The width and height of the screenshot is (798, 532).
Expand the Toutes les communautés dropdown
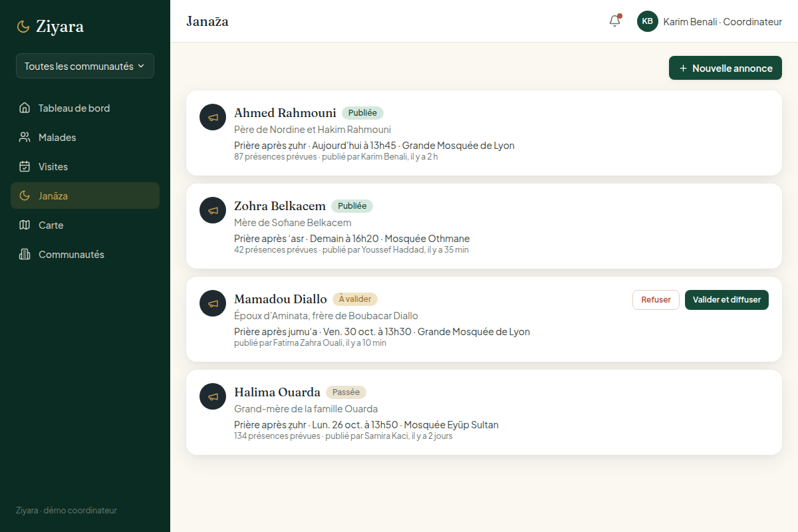tap(85, 66)
